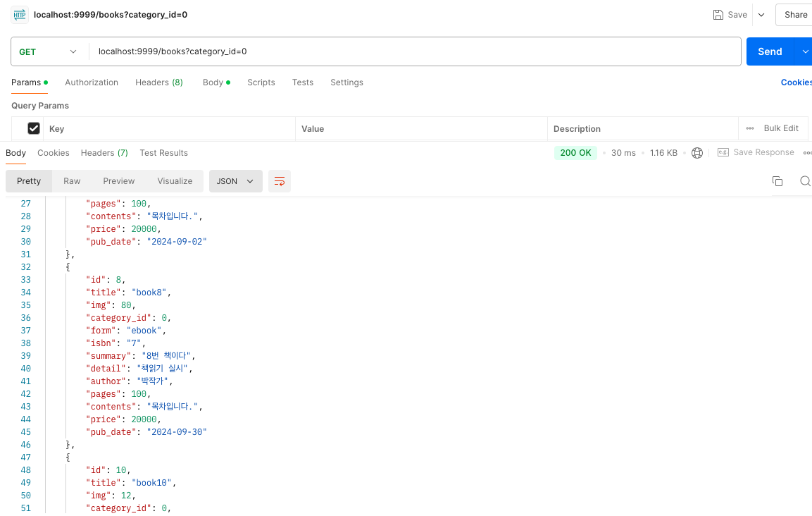Image resolution: width=812 pixels, height=516 pixels.
Task: Click the 1.16 KB response size
Action: 663,153
